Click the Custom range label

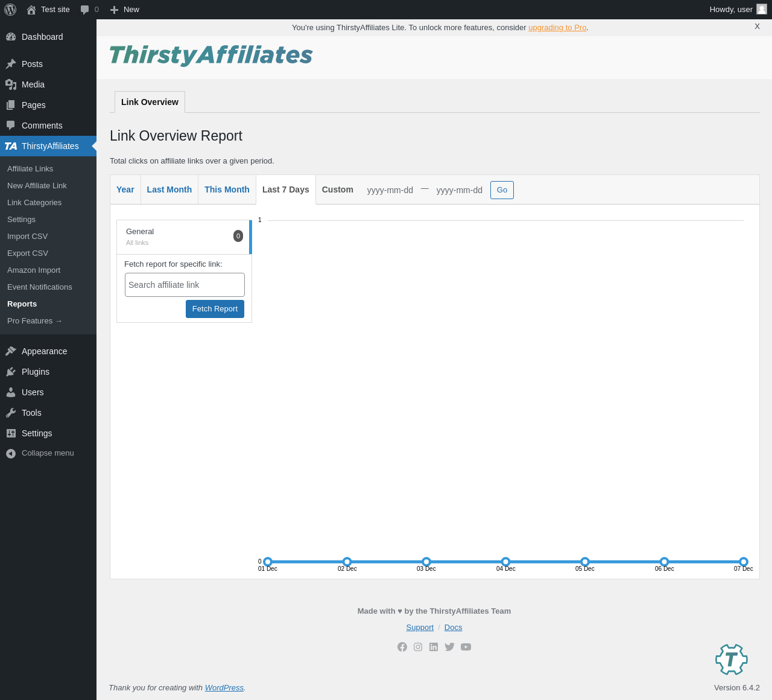coord(338,189)
